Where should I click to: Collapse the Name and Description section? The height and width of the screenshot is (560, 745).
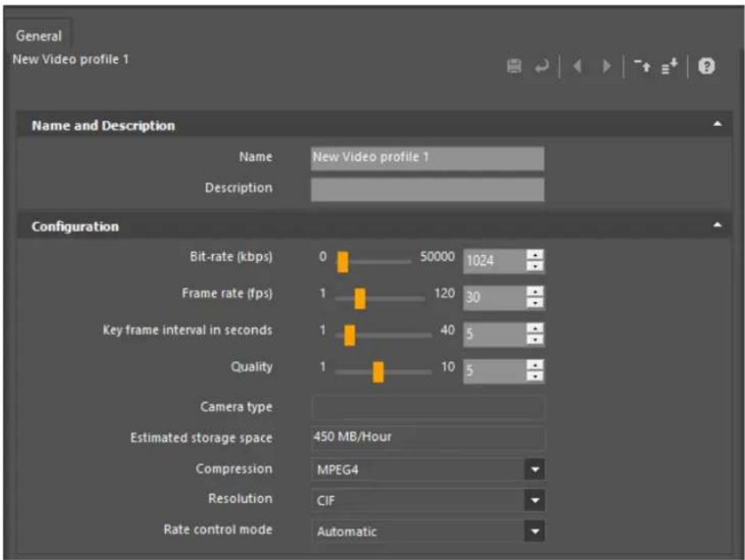point(717,124)
